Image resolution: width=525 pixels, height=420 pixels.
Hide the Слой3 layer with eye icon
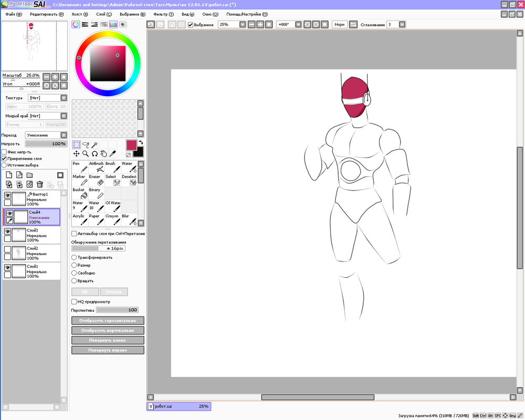7,232
